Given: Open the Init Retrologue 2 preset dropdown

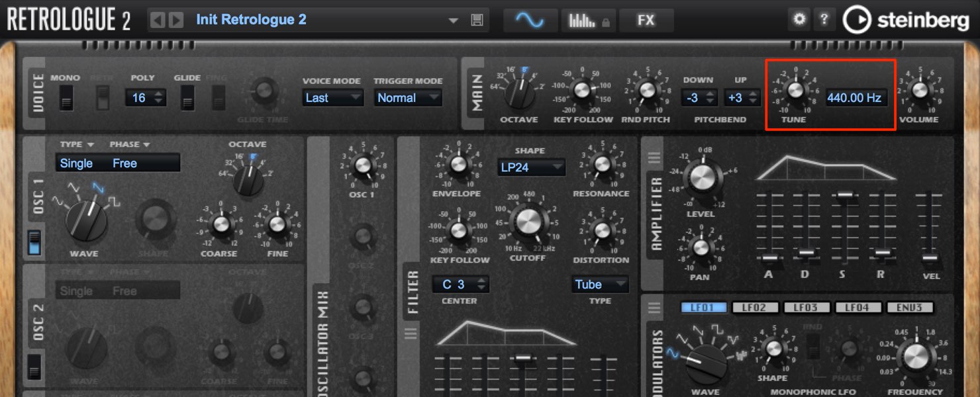Looking at the screenshot, I should (453, 21).
